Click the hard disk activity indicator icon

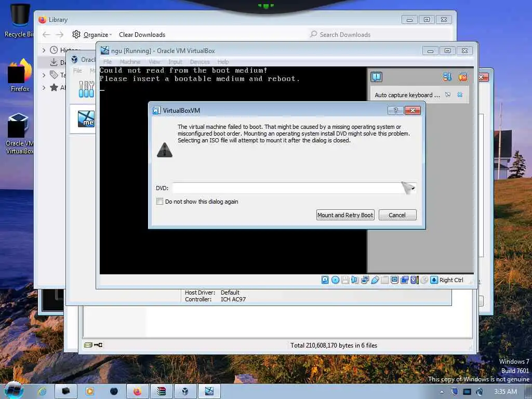pos(325,280)
